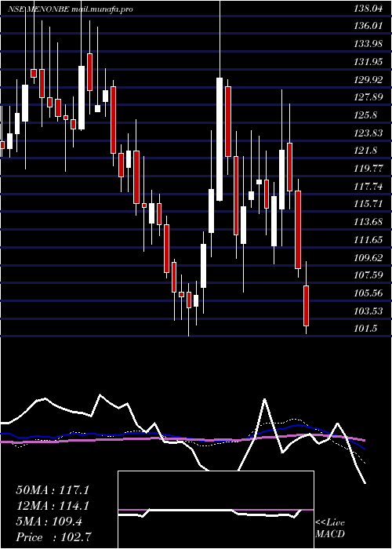Click the Price : 102.7 reading
Screen dimensions: 392x549
pos(54,537)
